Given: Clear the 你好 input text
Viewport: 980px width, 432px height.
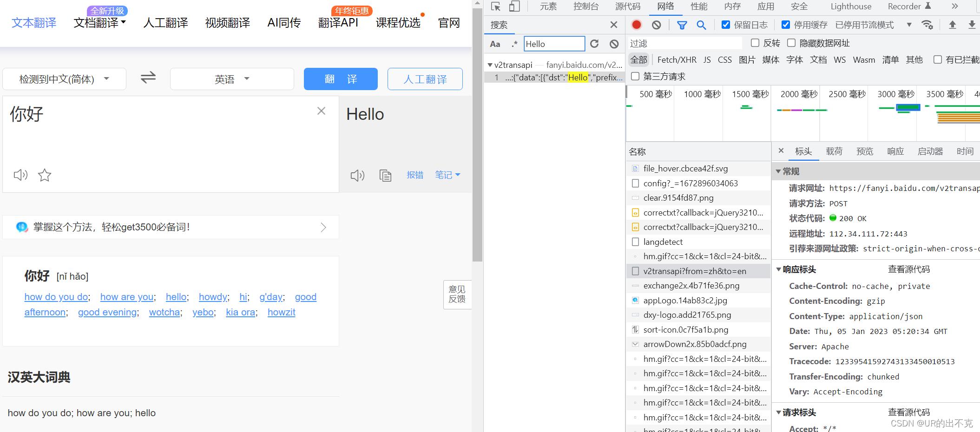Looking at the screenshot, I should pyautogui.click(x=321, y=111).
